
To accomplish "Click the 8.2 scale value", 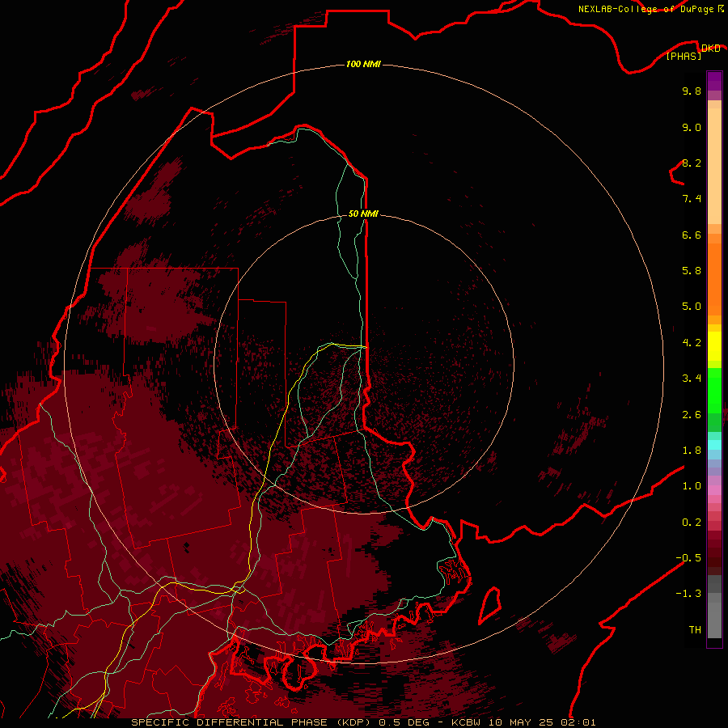I will pyautogui.click(x=692, y=163).
